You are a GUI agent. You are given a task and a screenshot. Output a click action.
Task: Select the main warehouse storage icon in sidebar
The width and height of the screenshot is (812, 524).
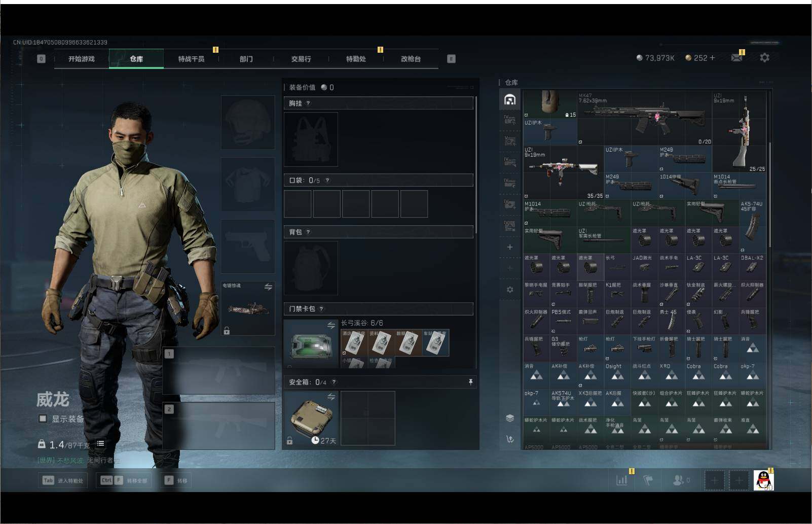click(510, 99)
